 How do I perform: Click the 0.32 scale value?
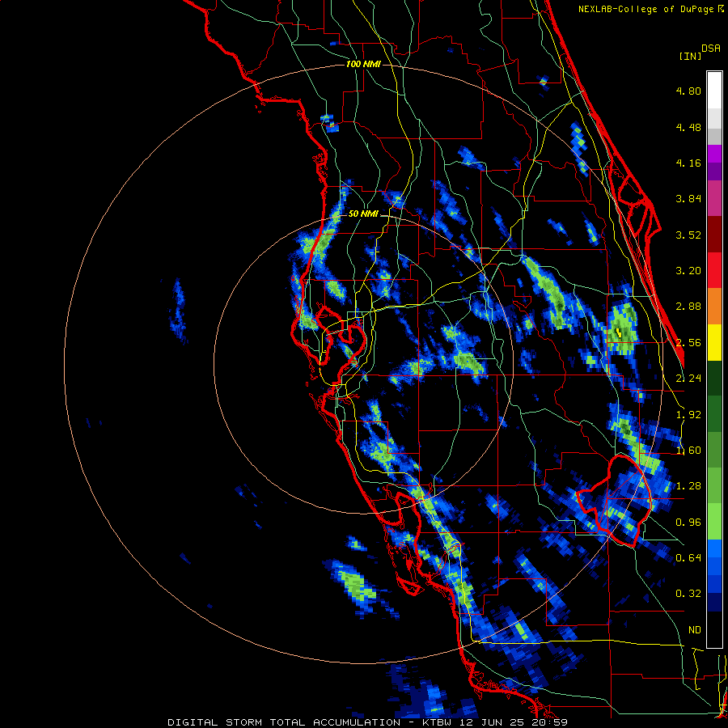pos(688,594)
